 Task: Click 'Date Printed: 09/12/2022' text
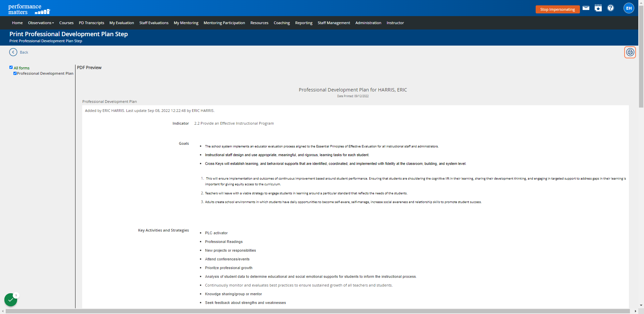(353, 96)
